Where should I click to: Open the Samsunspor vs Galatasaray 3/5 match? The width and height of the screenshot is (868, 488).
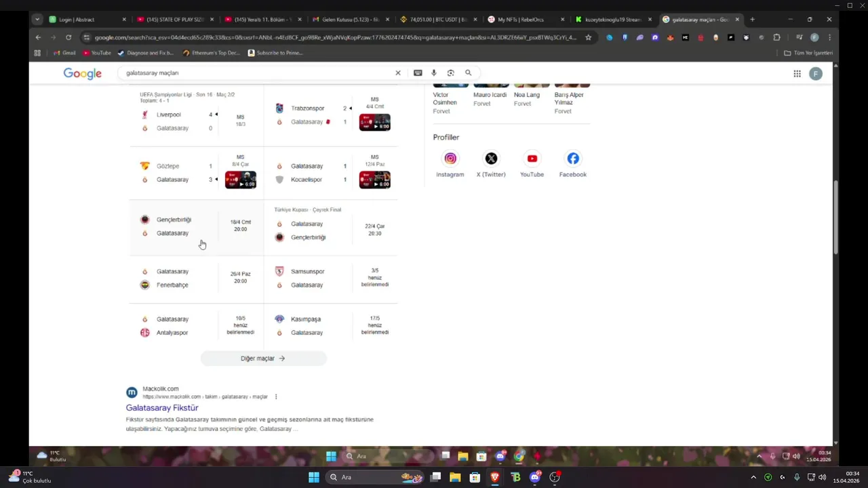coord(331,278)
